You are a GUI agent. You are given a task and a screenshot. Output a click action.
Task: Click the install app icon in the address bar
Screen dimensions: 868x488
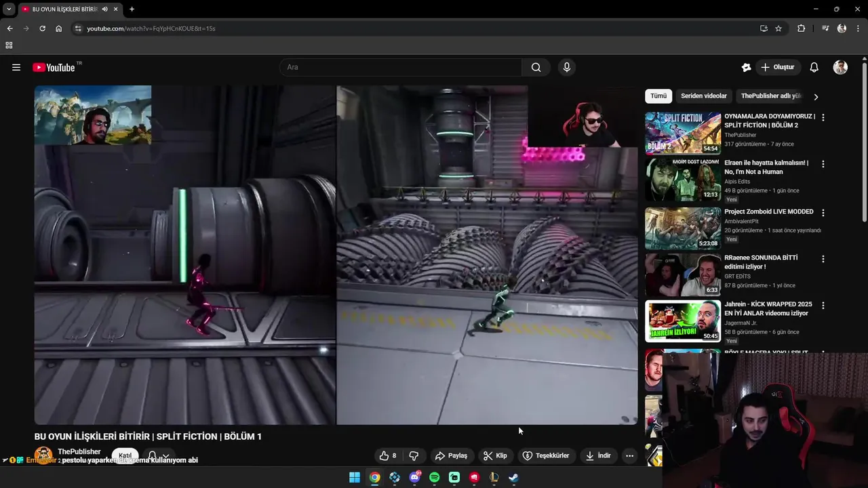764,28
